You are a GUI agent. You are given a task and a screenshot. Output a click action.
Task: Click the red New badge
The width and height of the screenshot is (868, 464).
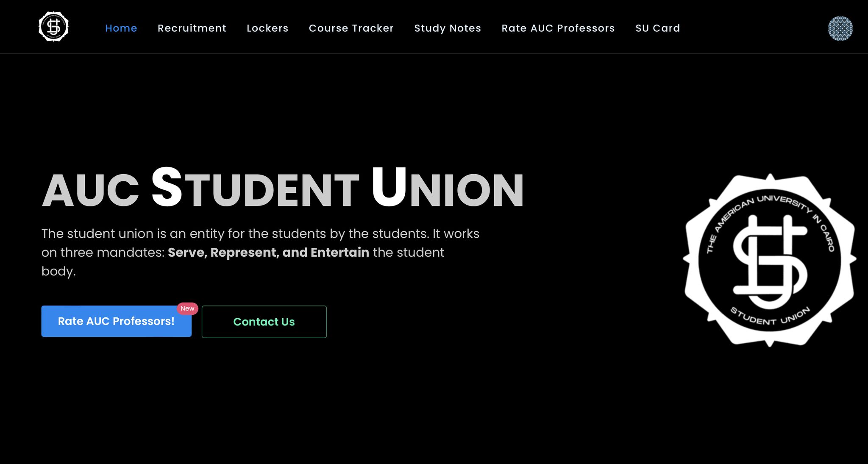(187, 308)
